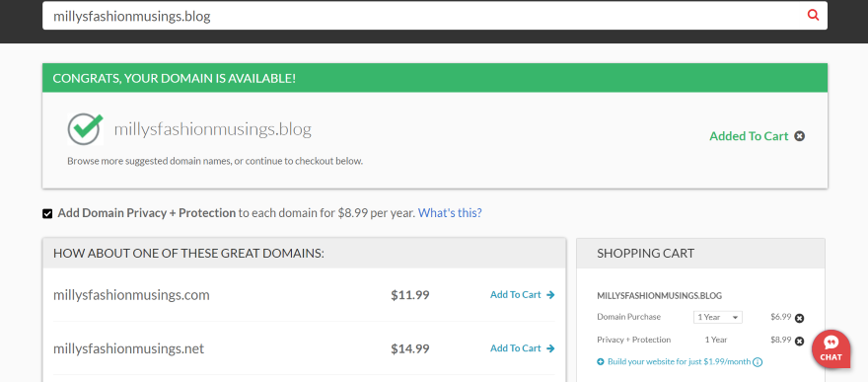The width and height of the screenshot is (868, 382).
Task: Click the Added To Cart label
Action: click(x=749, y=136)
